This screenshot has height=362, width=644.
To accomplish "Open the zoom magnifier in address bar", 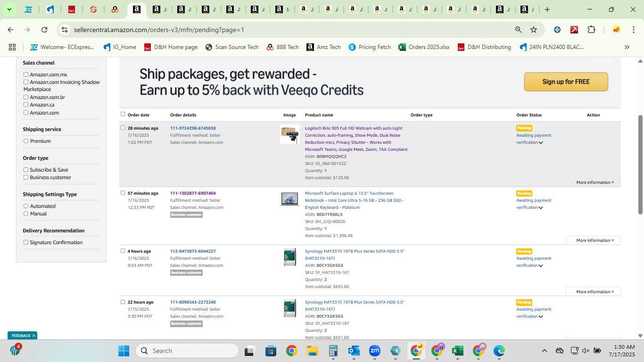I will pos(519,30).
